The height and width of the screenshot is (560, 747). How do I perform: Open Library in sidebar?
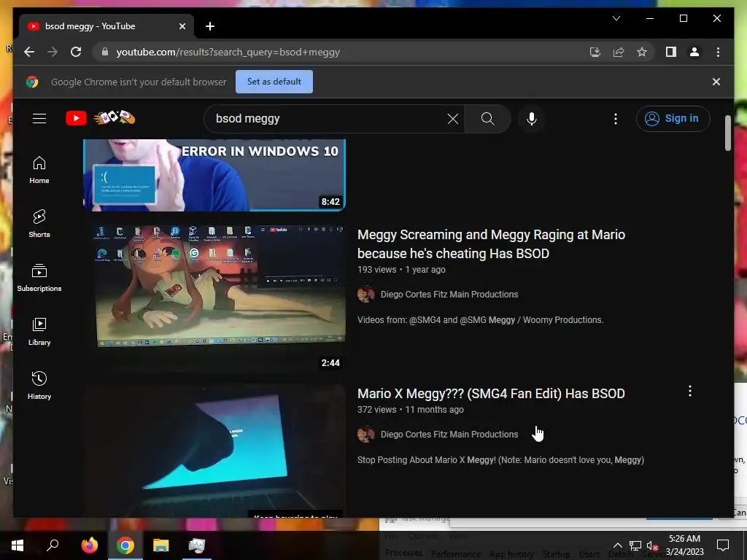(x=39, y=332)
